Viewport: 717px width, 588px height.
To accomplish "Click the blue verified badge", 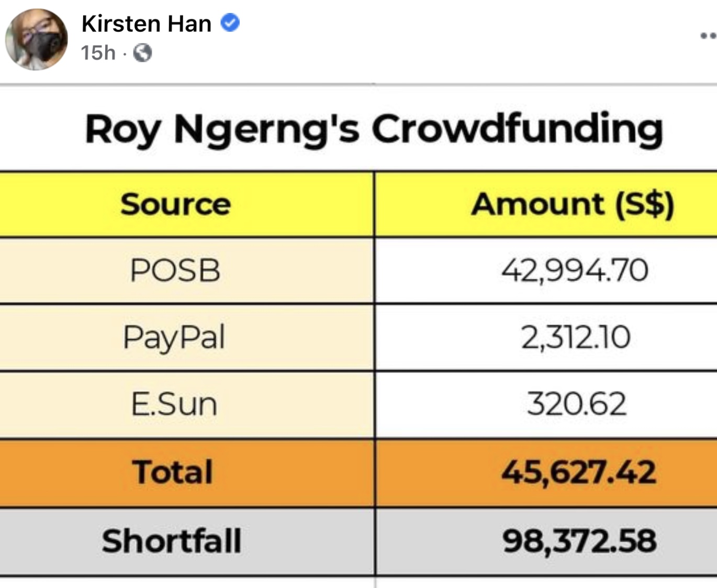I will [230, 23].
